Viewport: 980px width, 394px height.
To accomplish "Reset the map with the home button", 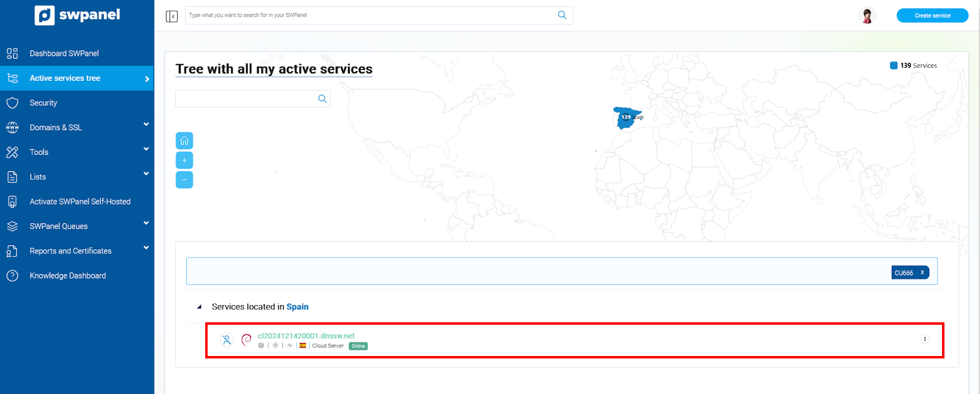I will point(184,141).
